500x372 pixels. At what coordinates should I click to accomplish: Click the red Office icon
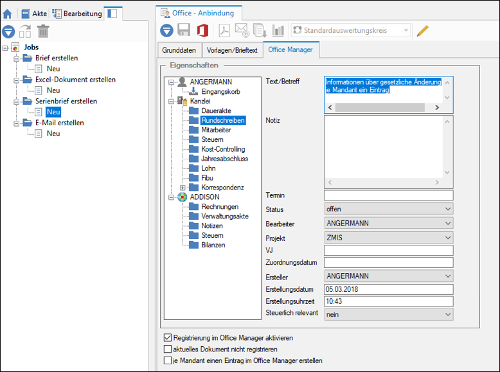pos(202,30)
